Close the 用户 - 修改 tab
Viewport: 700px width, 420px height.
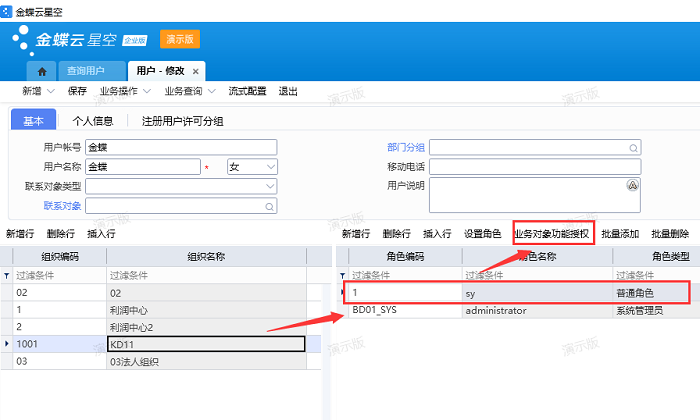tap(196, 71)
